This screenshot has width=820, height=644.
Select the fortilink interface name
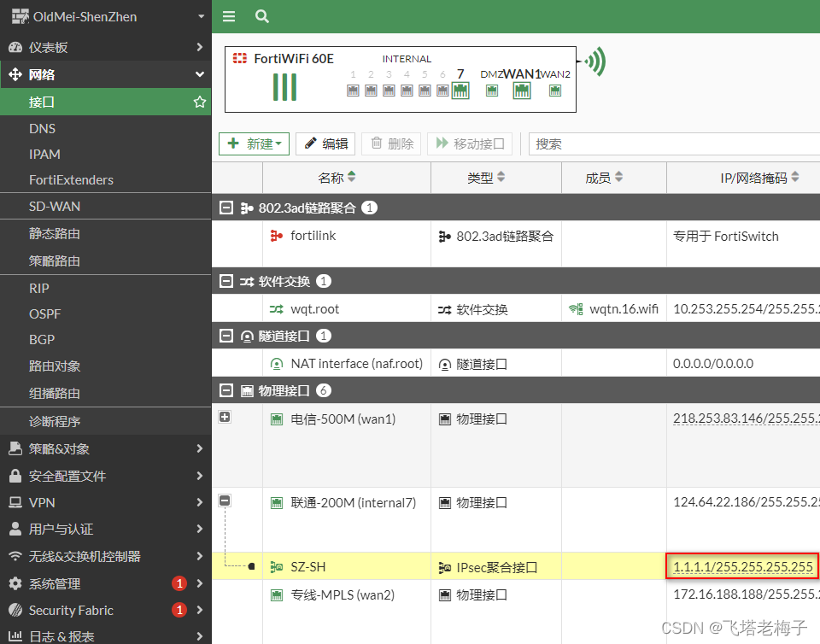(x=313, y=236)
